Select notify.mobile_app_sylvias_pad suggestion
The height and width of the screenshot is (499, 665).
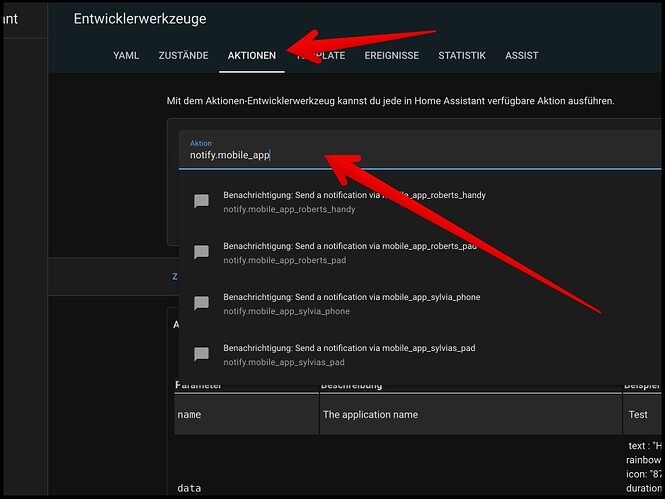tap(420, 354)
